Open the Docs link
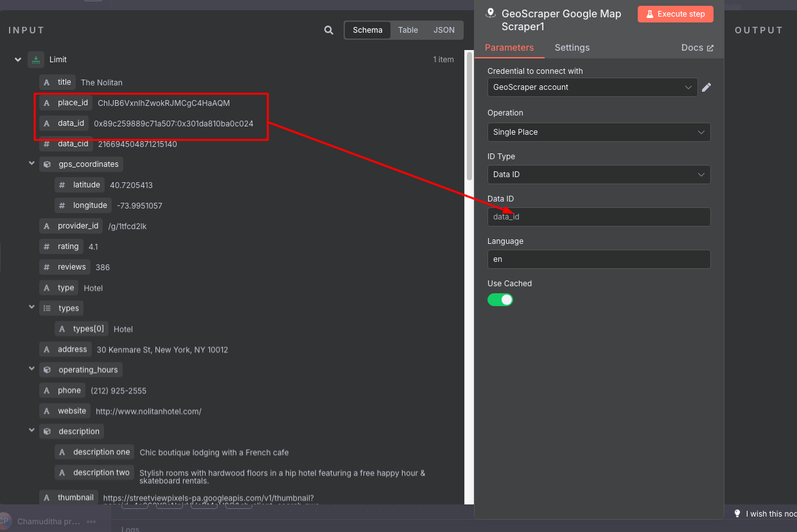 697,47
